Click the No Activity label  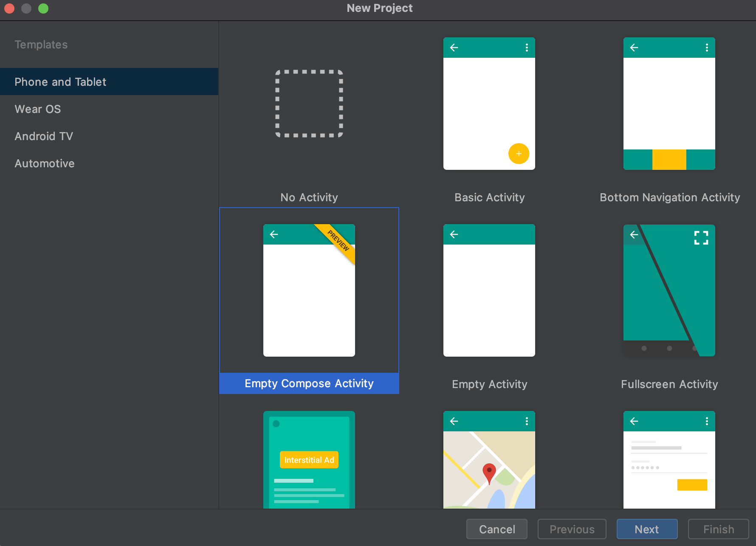point(309,197)
